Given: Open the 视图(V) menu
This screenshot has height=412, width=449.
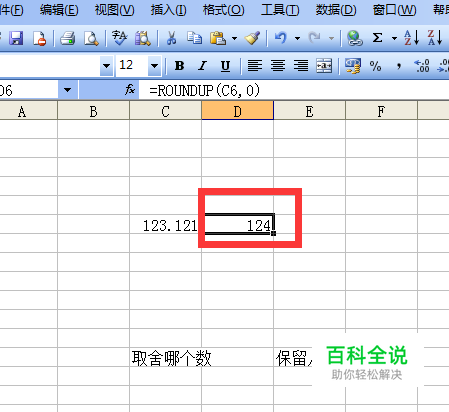Looking at the screenshot, I should click(x=114, y=10).
